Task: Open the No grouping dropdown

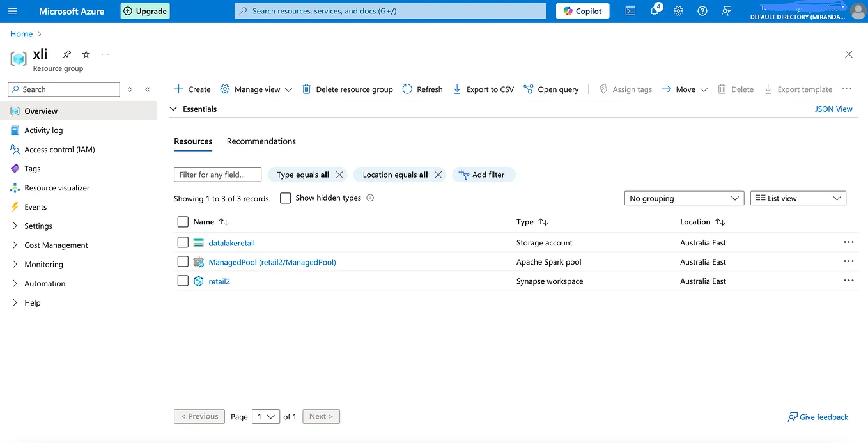Action: [683, 198]
